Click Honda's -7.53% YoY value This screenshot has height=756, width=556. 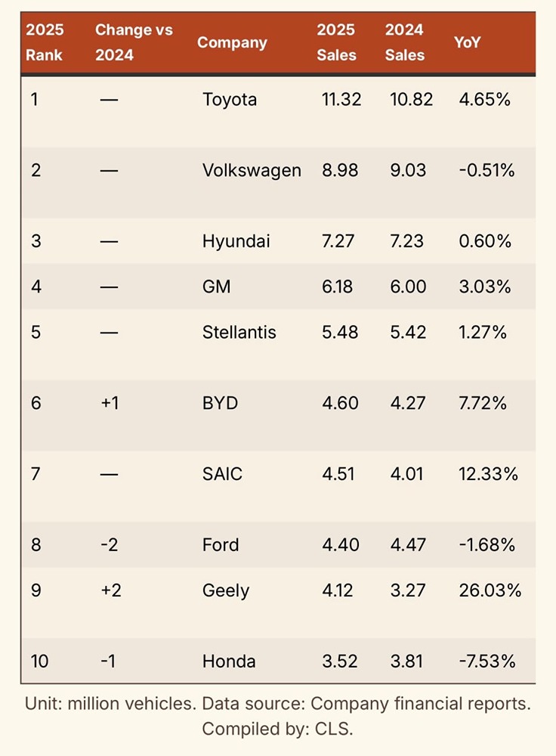(x=487, y=661)
